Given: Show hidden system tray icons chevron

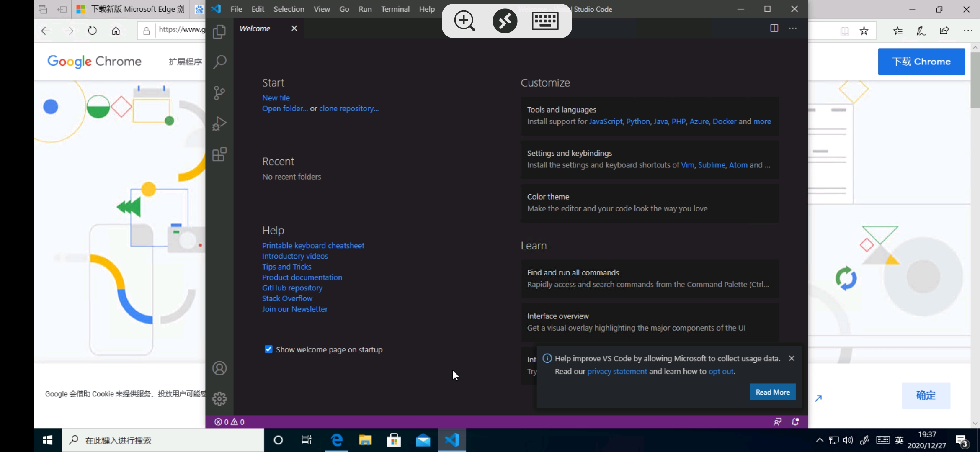Looking at the screenshot, I should tap(820, 440).
